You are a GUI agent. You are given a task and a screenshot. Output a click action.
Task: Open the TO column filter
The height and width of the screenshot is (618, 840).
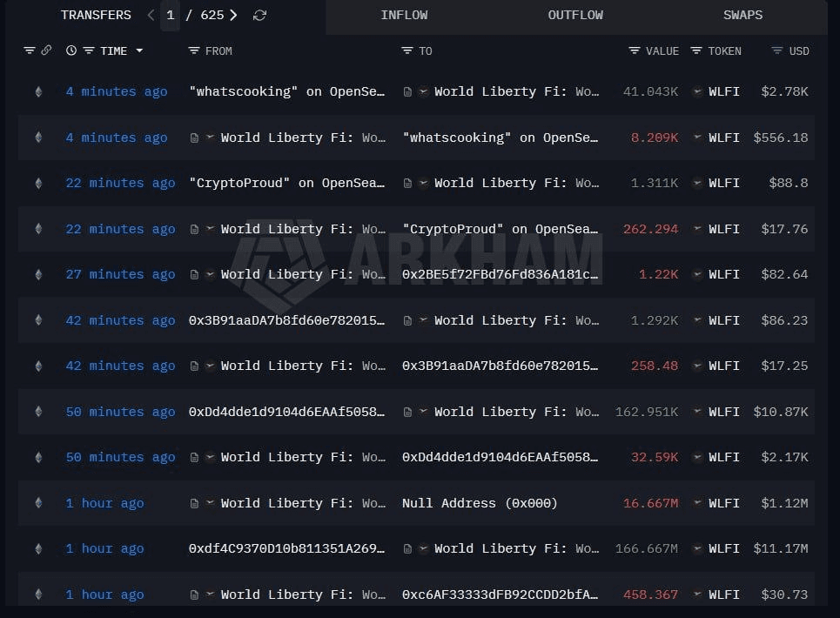(407, 50)
